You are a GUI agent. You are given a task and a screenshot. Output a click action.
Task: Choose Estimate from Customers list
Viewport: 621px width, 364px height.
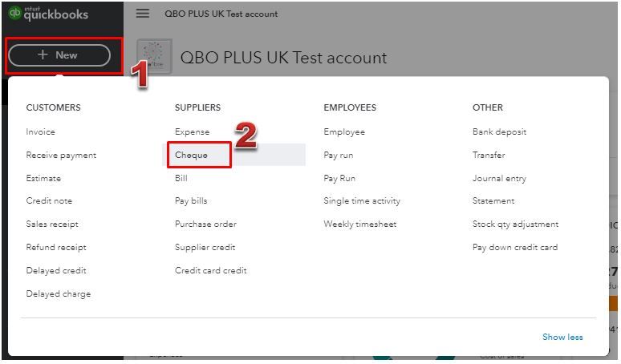[x=43, y=178]
